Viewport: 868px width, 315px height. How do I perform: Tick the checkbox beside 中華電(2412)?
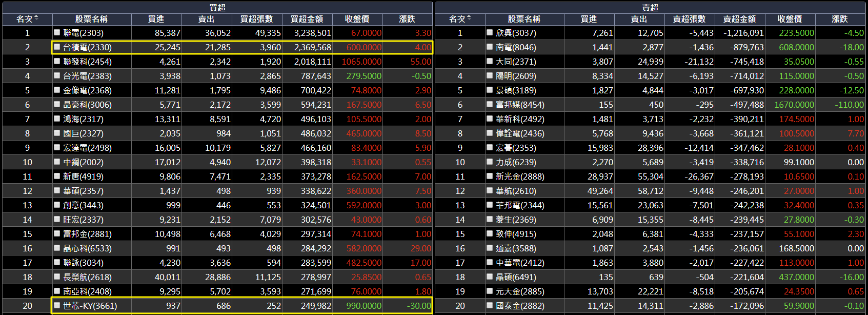(490, 262)
